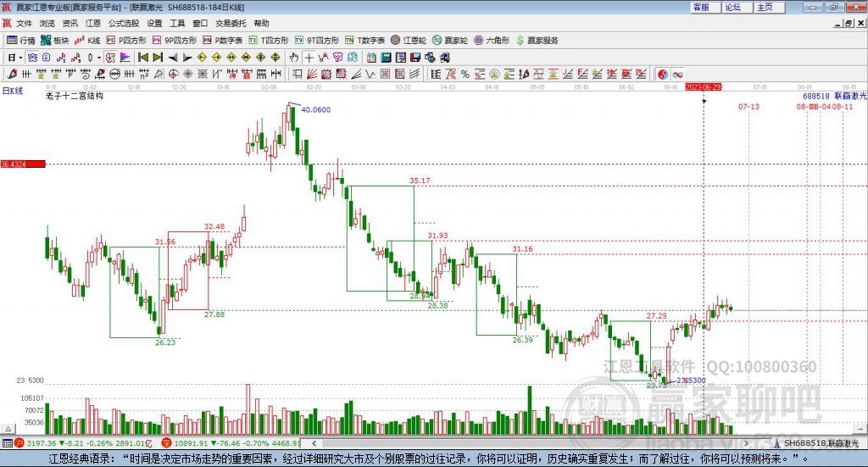Screen dimensions: 868x467
Task: Select the percent % retracement tool
Action: pyautogui.click(x=465, y=74)
